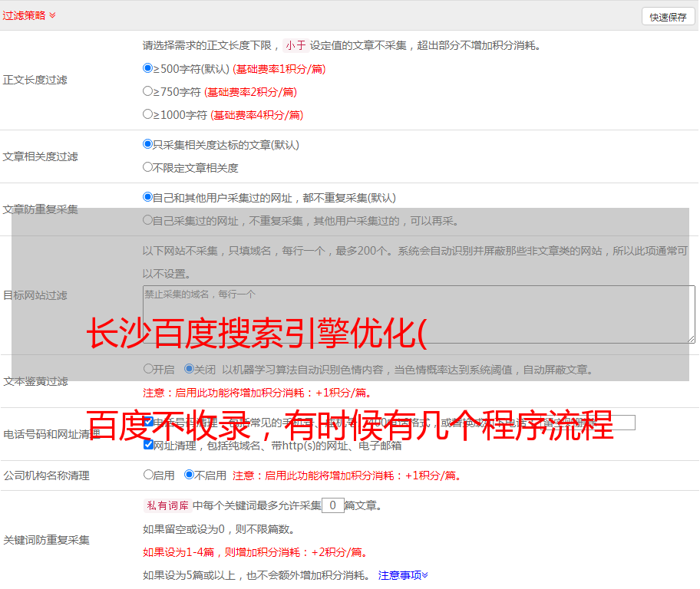Focus the 禁止采集的域名 text area
Viewport: 700px width, 589px height.
pos(419,314)
